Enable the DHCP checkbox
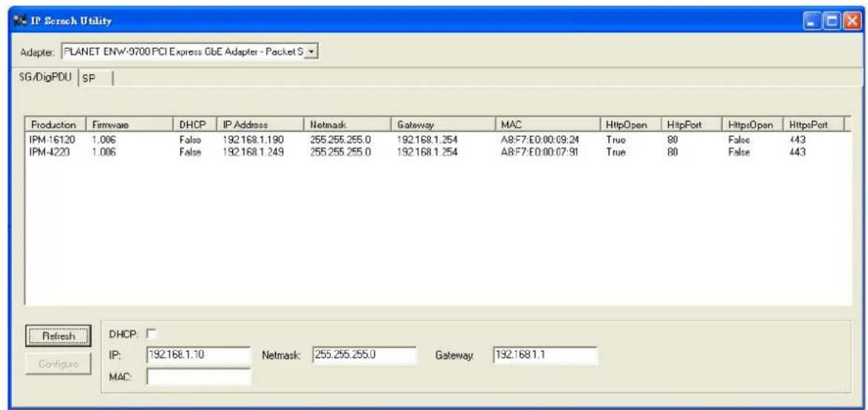 coord(150,333)
